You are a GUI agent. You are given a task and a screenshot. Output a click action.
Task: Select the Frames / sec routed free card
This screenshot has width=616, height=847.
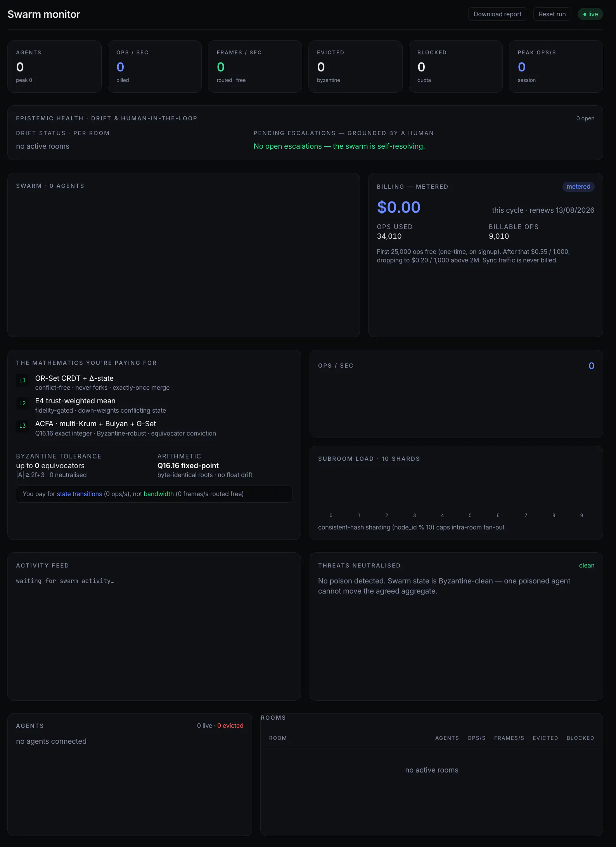[255, 66]
